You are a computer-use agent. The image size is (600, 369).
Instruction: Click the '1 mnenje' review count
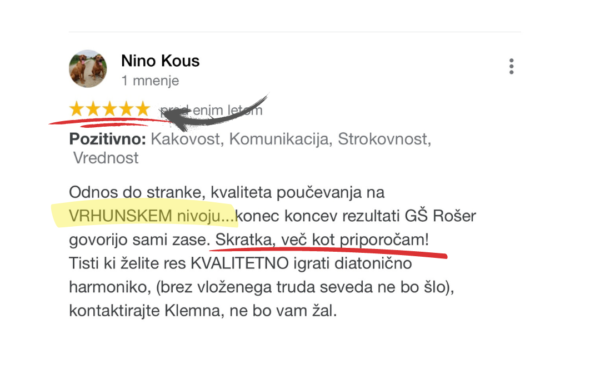pyautogui.click(x=150, y=81)
